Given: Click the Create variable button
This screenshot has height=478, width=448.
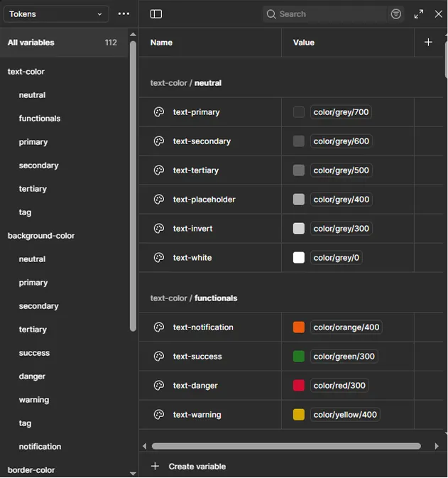Looking at the screenshot, I should (x=189, y=467).
